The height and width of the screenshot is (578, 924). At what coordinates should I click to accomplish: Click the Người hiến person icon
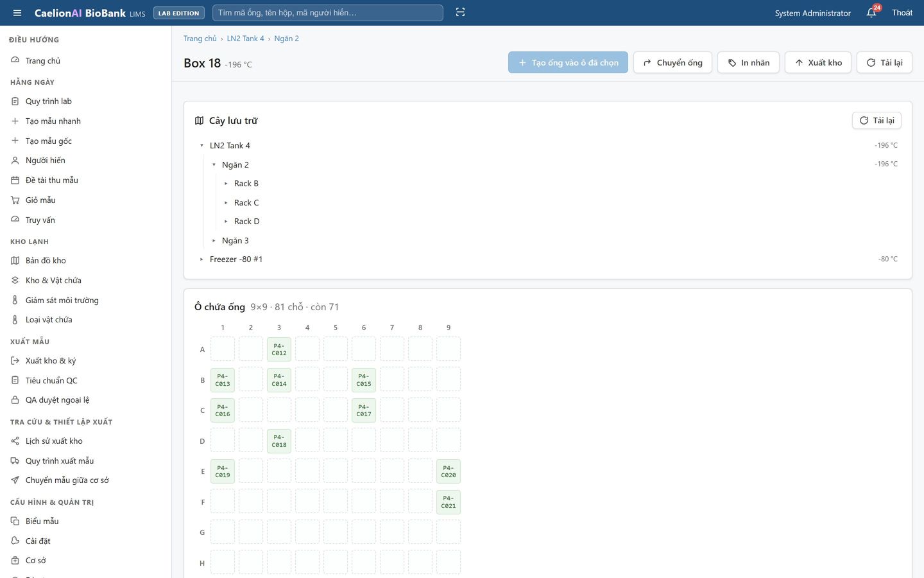pos(15,161)
